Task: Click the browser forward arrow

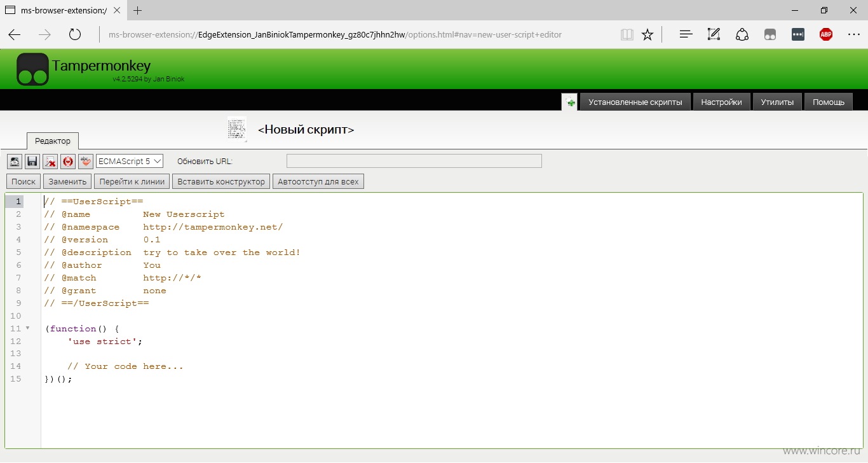Action: pos(44,34)
